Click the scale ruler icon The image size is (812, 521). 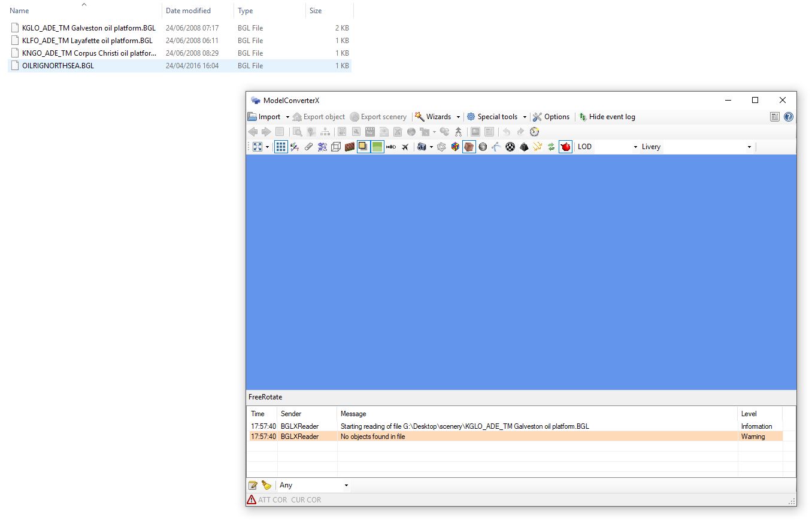coord(391,147)
